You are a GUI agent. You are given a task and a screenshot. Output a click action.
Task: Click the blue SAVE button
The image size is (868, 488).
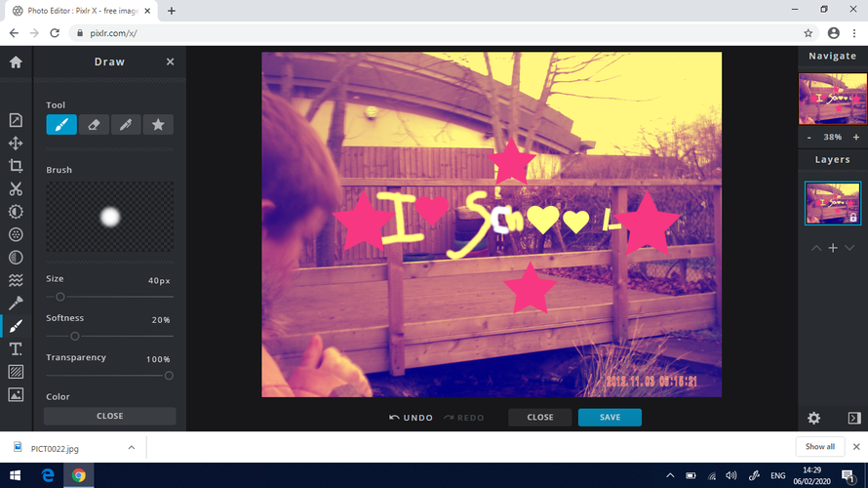click(x=610, y=417)
